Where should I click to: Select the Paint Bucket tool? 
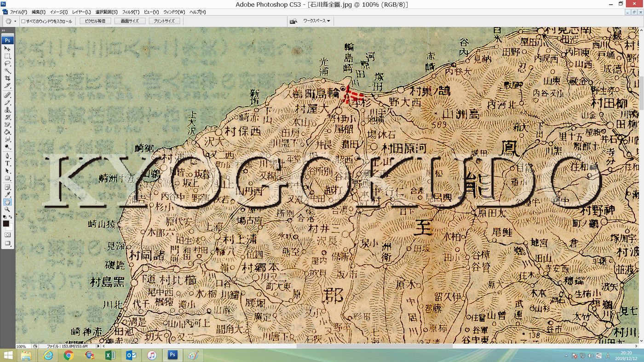[x=7, y=132]
